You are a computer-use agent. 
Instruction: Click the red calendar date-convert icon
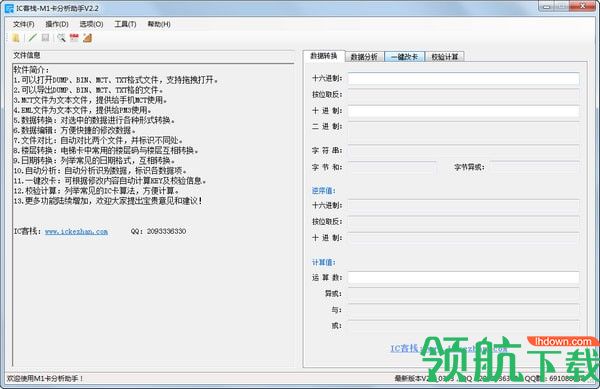(x=74, y=38)
